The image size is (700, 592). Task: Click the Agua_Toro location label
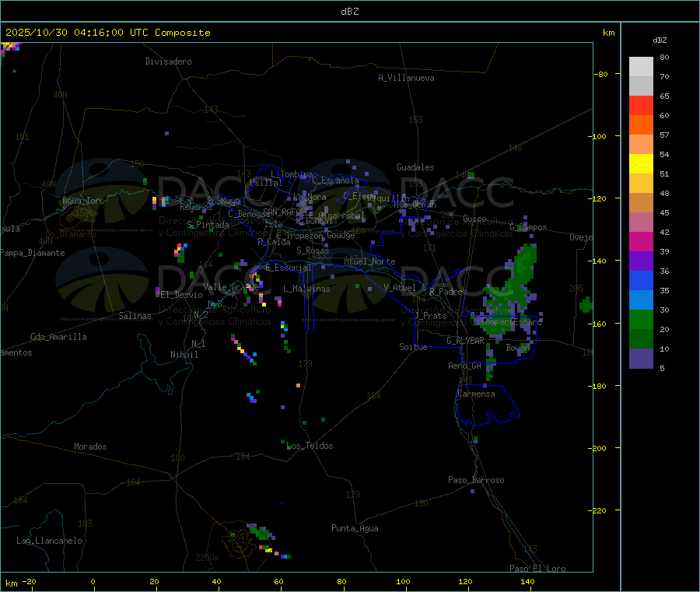83,201
